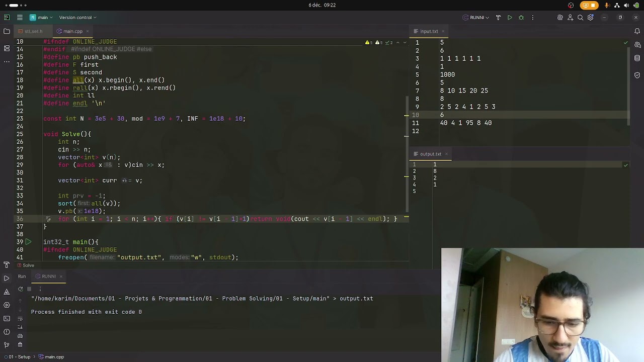Open Build tool window hammer in left sidebar
Image resolution: width=644 pixels, height=362 pixels.
(x=7, y=264)
